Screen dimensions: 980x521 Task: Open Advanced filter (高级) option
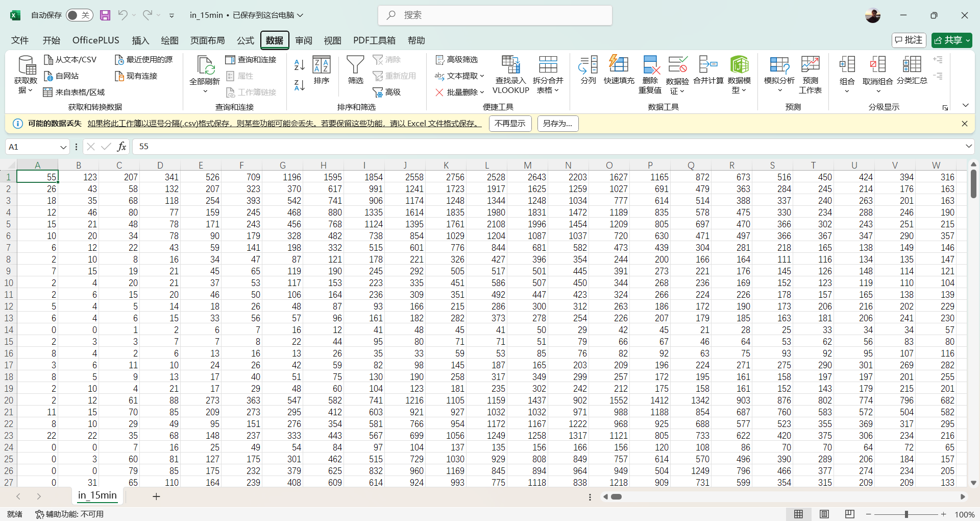[x=387, y=92]
